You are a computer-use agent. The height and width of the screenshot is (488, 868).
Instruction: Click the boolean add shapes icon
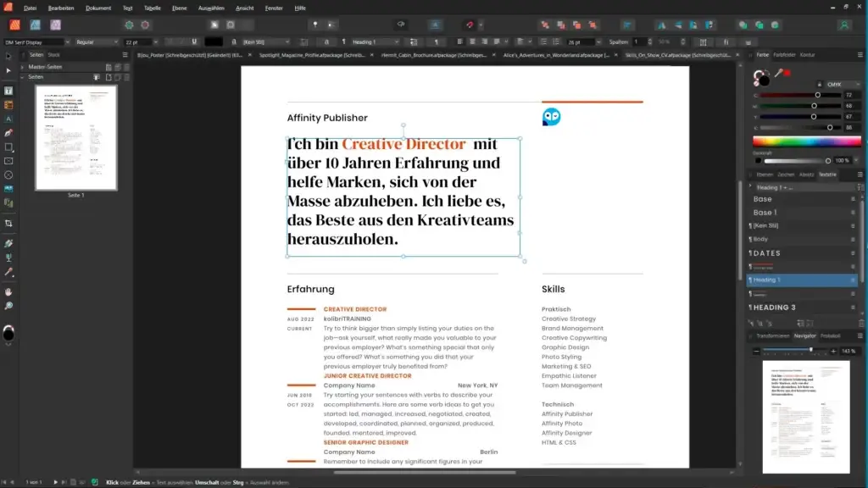pos(743,25)
